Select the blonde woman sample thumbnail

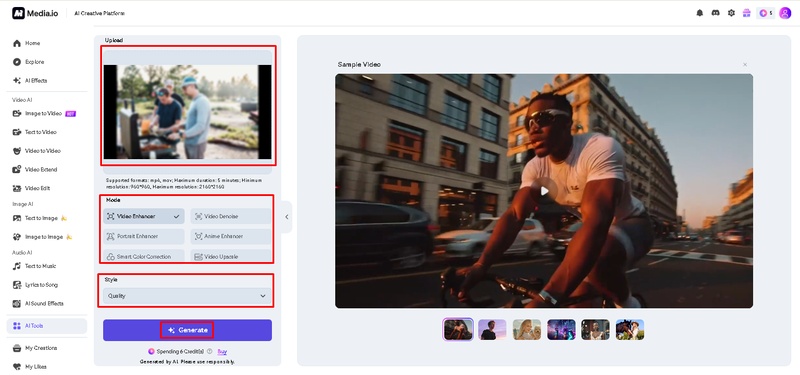click(527, 330)
